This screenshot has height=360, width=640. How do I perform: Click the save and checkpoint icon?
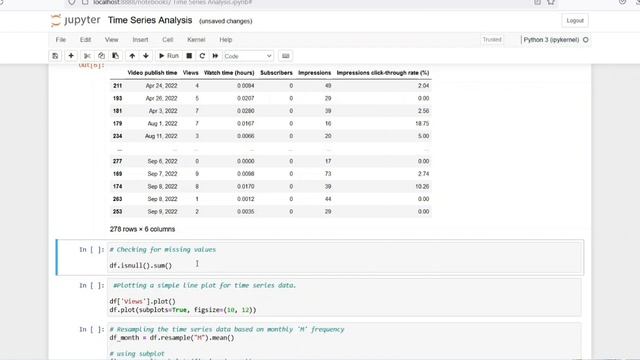(55, 56)
